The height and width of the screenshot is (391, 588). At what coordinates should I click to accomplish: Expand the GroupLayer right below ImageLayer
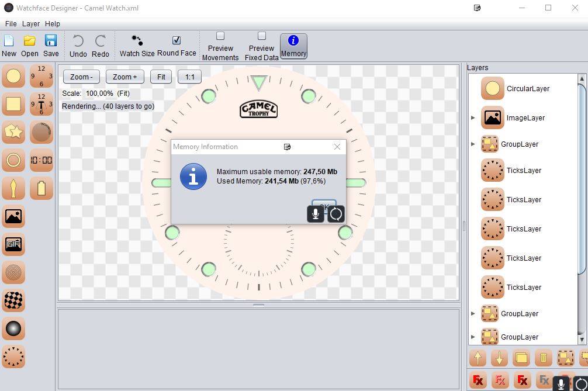(473, 144)
